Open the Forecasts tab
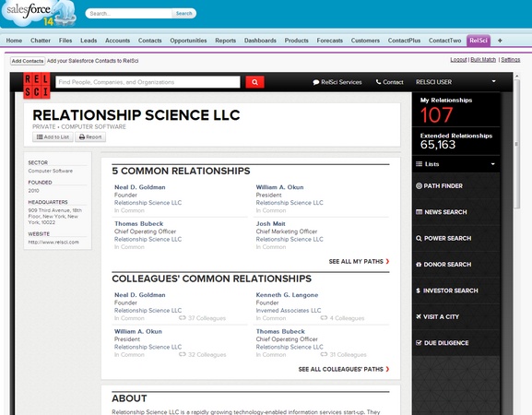Screen dimensions: 532x415 [330, 41]
